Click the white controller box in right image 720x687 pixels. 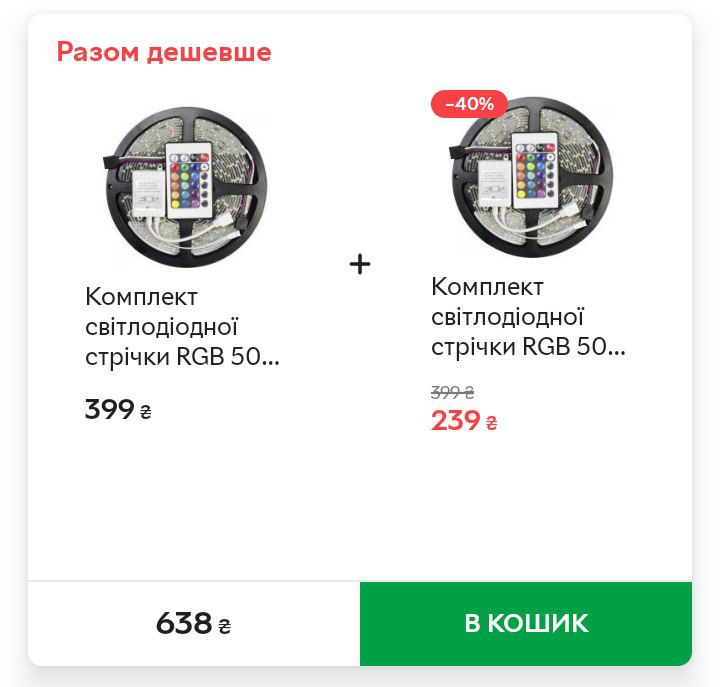tap(495, 184)
